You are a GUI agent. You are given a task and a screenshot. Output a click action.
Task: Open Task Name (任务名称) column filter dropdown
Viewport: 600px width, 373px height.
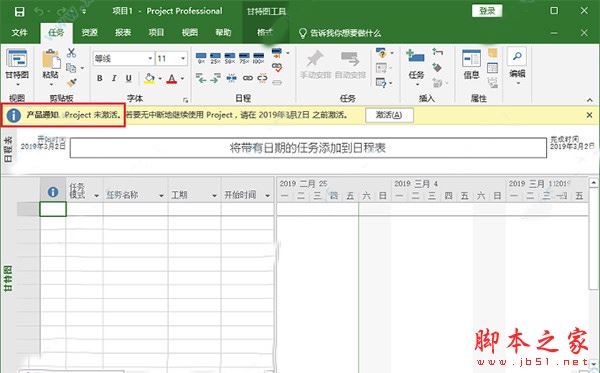point(161,195)
